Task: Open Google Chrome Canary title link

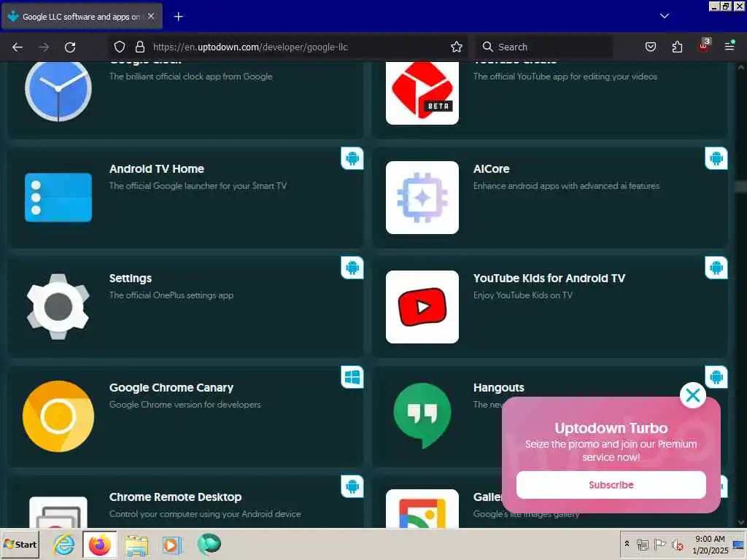Action: click(x=171, y=388)
